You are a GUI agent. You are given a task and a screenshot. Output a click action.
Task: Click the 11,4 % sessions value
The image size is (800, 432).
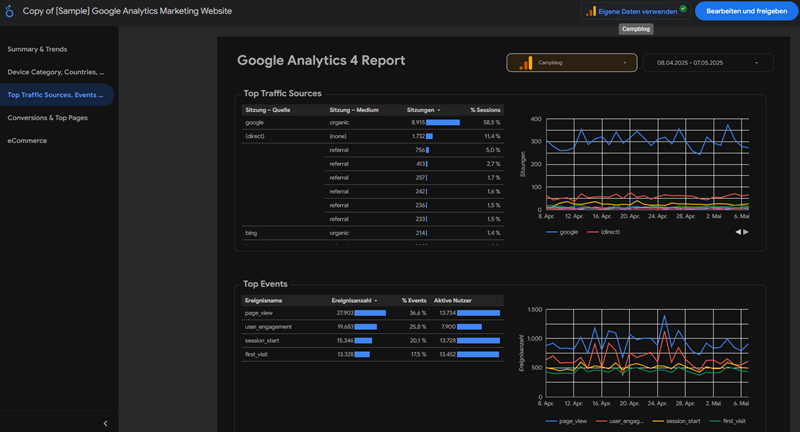pyautogui.click(x=492, y=136)
